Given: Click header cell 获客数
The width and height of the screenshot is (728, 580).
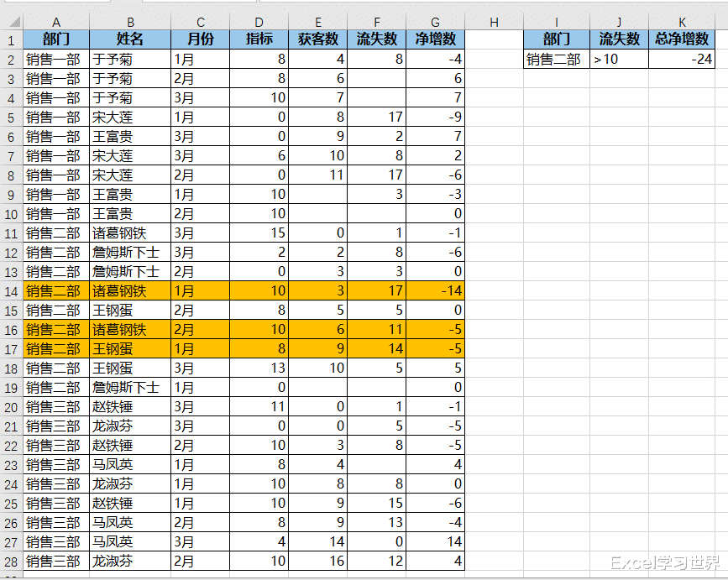Looking at the screenshot, I should point(318,39).
